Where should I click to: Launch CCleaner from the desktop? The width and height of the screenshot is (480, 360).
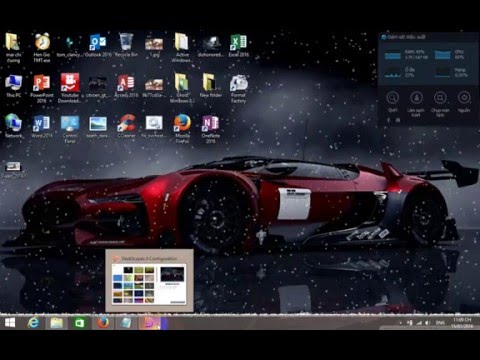pyautogui.click(x=126, y=127)
